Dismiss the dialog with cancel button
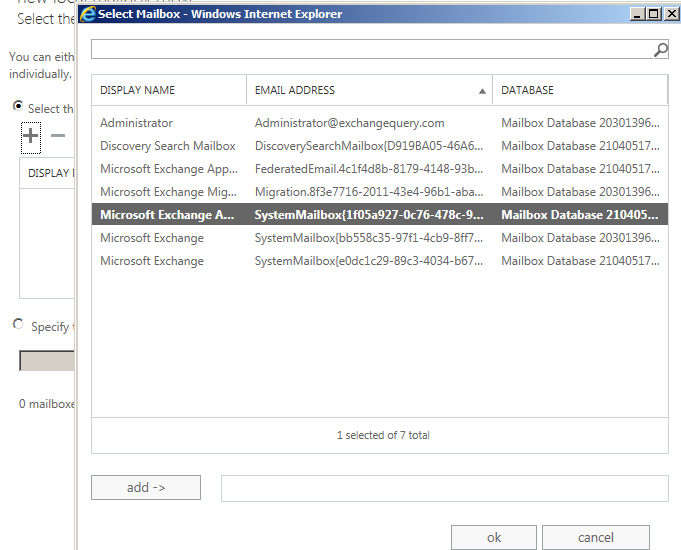Viewport: 681px width, 550px height. coord(596,537)
